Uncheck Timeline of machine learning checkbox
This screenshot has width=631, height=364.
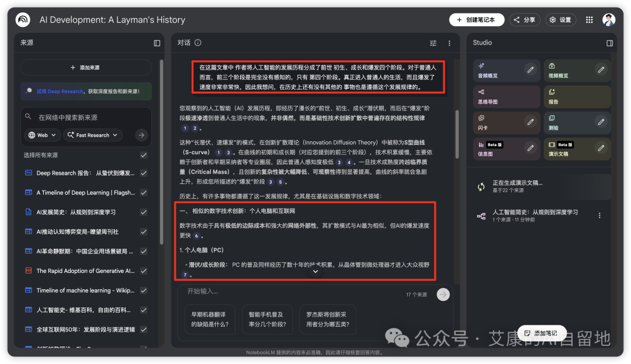[144, 290]
